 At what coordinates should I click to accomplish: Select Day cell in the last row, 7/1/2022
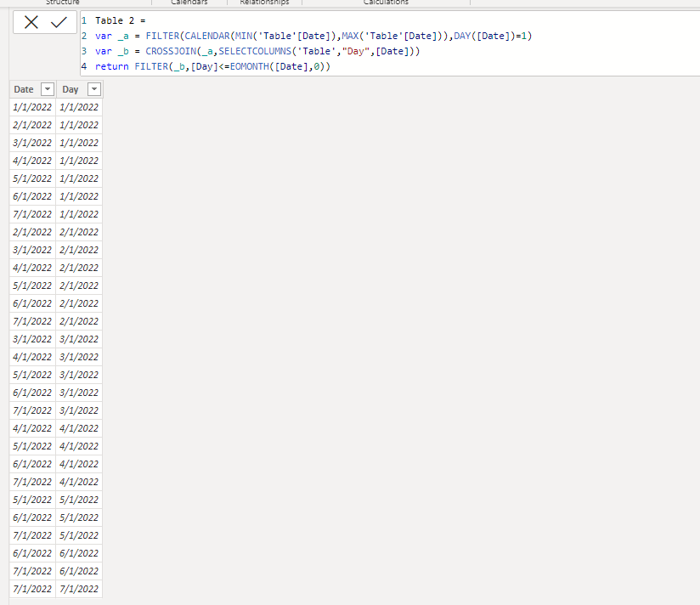pyautogui.click(x=79, y=590)
